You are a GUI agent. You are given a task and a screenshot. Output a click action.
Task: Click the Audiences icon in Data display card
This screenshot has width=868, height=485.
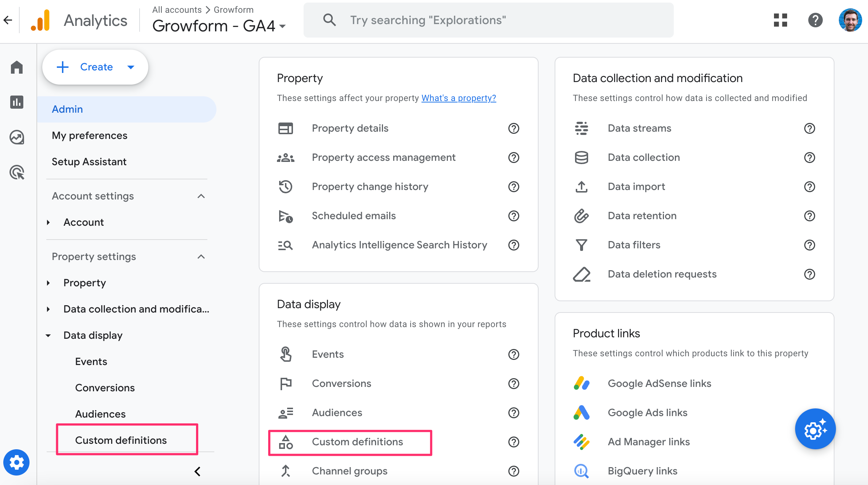pyautogui.click(x=286, y=413)
